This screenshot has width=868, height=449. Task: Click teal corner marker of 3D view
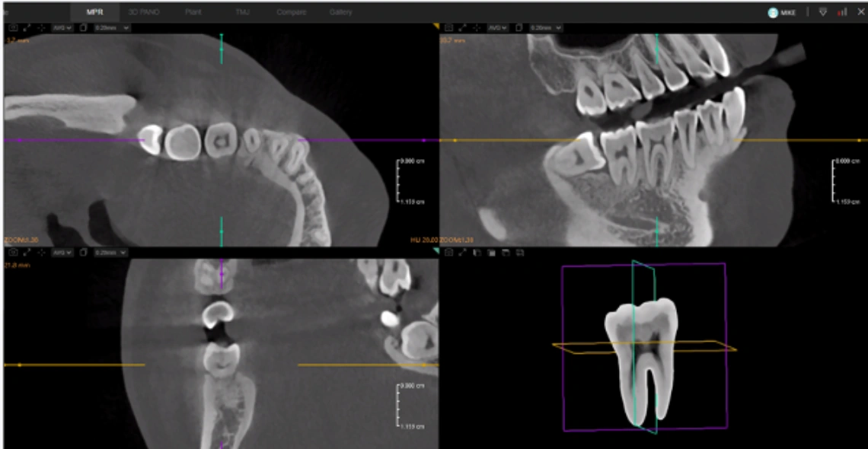pos(436,250)
